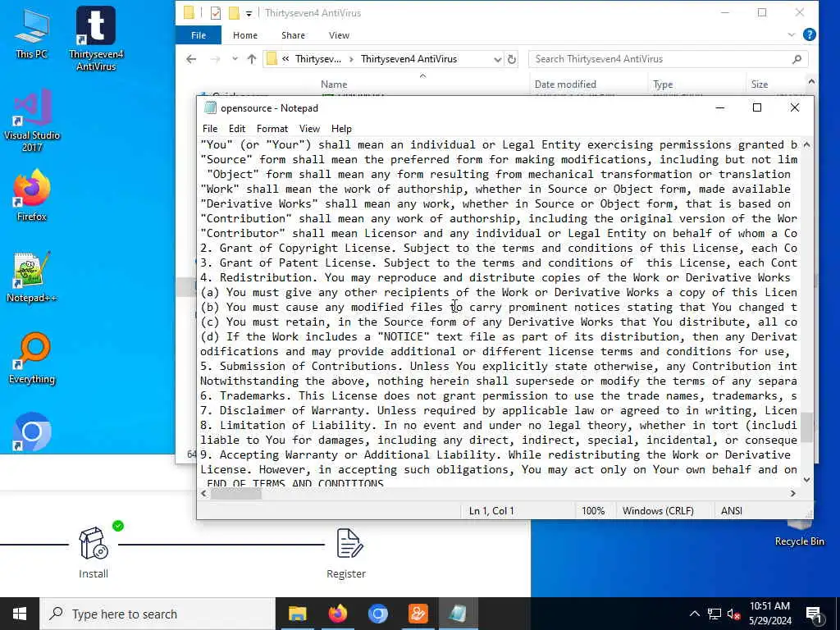Show hidden system tray icons
The width and height of the screenshot is (840, 630).
coord(694,614)
